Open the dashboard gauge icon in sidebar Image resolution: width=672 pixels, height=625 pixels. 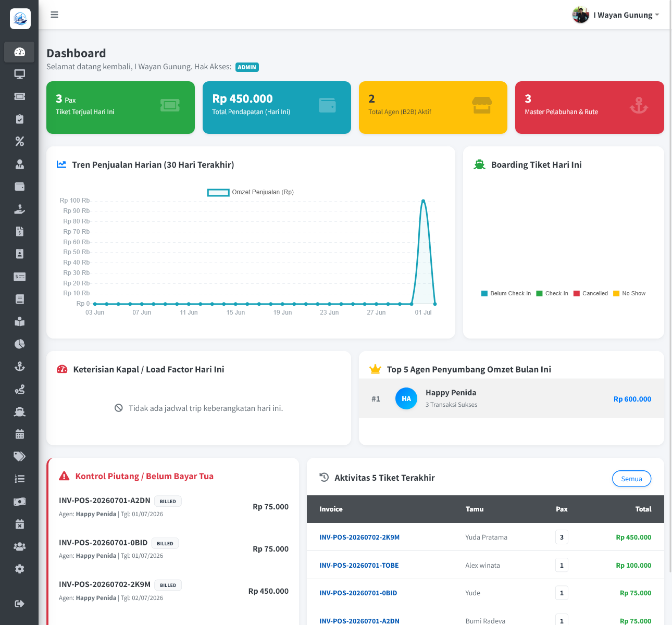(19, 52)
